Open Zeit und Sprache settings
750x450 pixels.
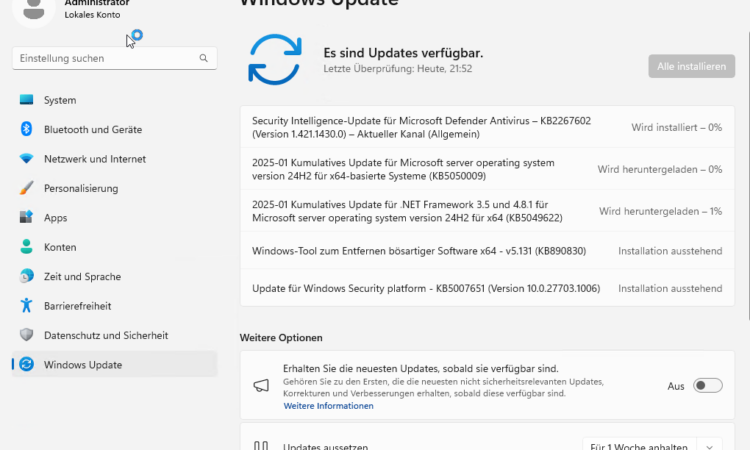point(115,276)
